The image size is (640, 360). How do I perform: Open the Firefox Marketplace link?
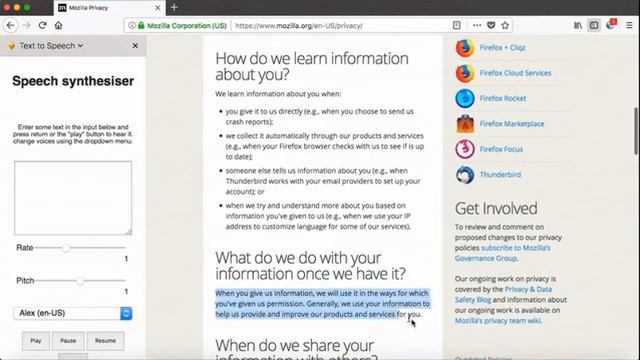512,124
